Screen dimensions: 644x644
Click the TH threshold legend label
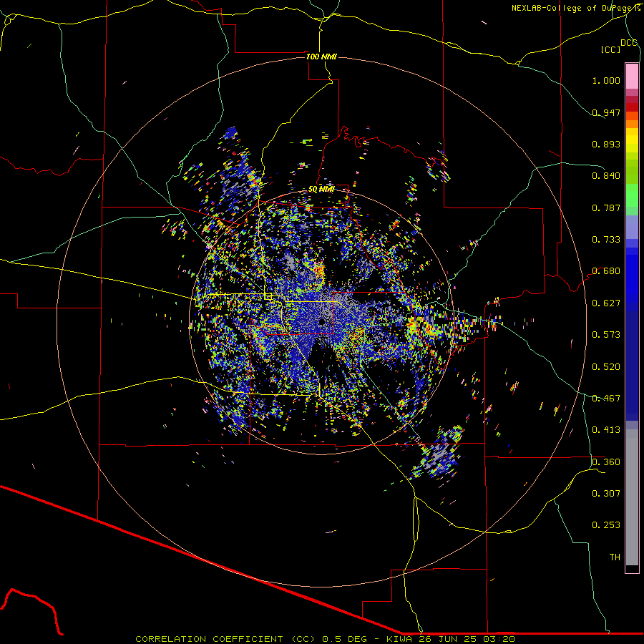[x=615, y=557]
